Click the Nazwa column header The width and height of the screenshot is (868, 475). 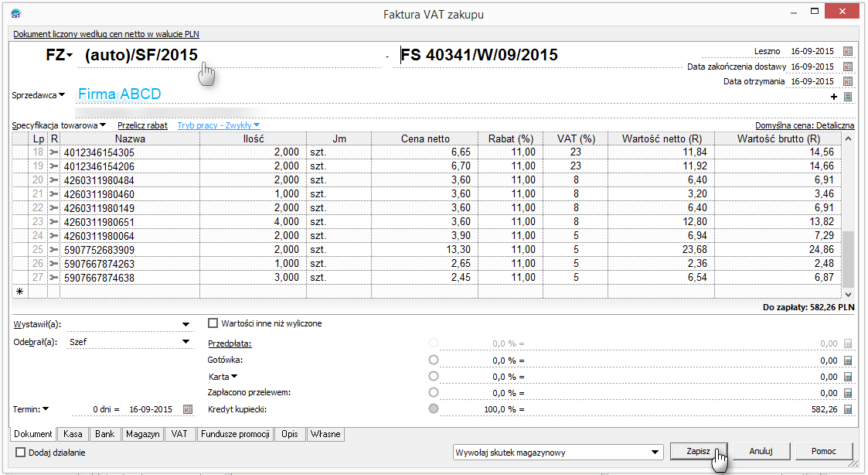[130, 138]
